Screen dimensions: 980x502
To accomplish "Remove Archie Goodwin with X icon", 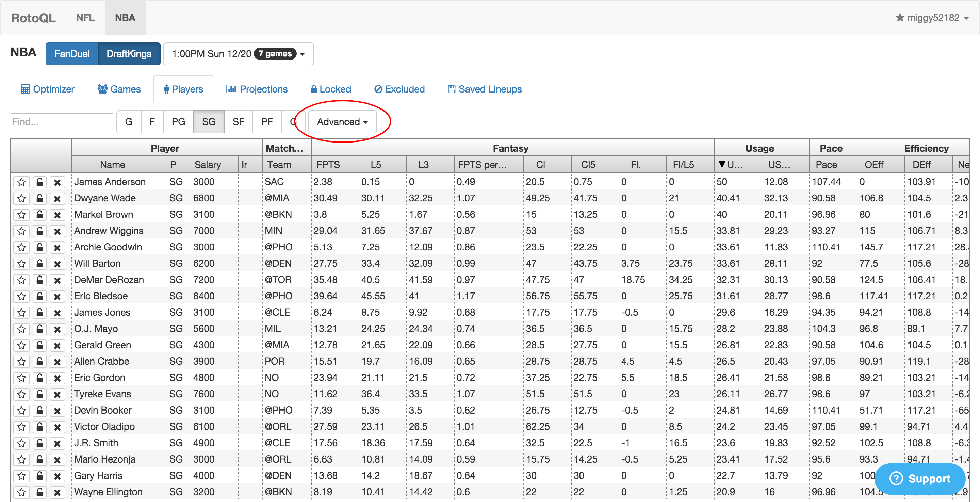I will tap(57, 248).
